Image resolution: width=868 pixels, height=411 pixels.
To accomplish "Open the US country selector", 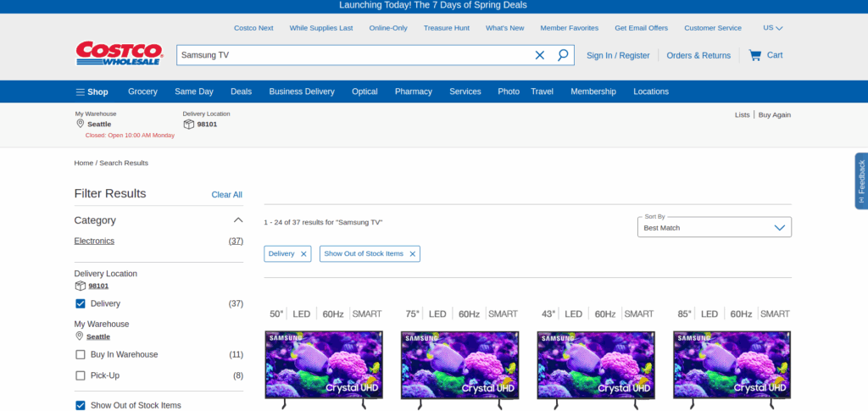I will click(772, 28).
